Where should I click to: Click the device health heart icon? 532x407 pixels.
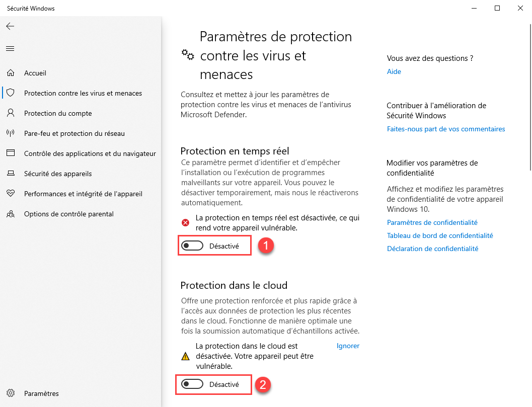tap(11, 193)
